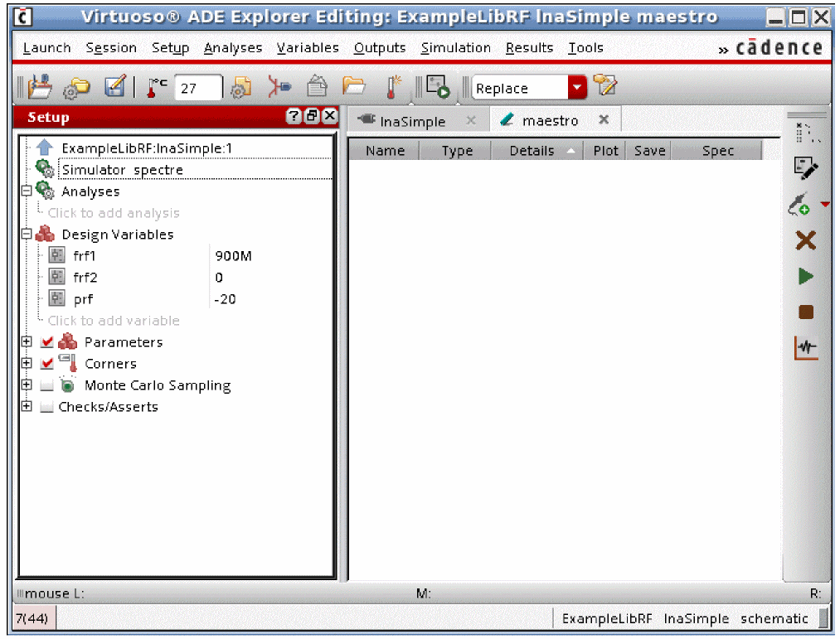Close the Setup panel

(330, 116)
